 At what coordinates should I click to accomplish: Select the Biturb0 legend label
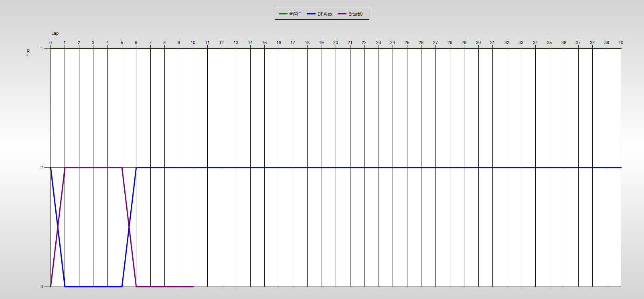click(x=355, y=14)
